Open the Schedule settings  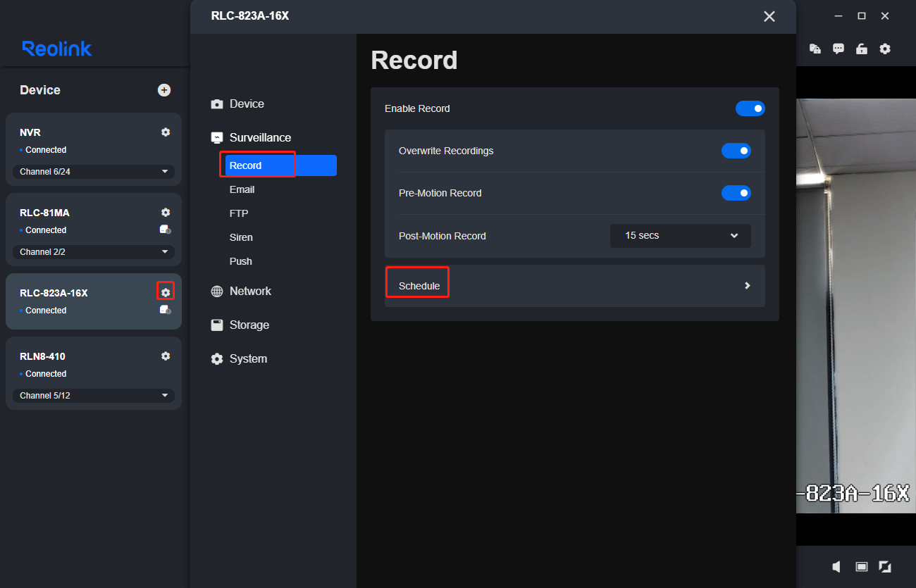(x=575, y=286)
